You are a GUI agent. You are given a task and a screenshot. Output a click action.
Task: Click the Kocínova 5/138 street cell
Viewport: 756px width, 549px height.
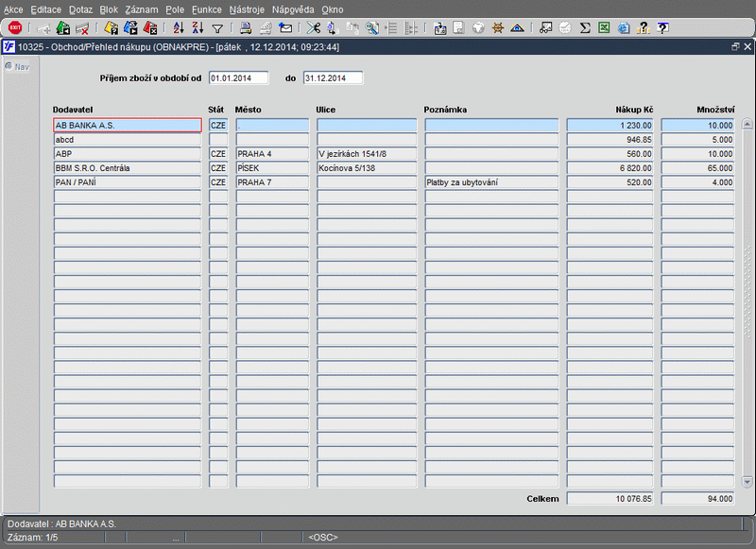(367, 168)
